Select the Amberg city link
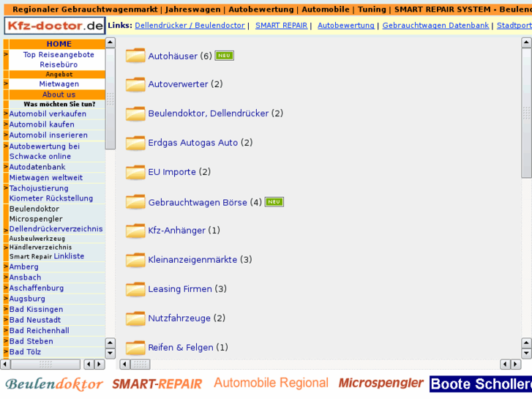This screenshot has height=399, width=532. [x=23, y=267]
